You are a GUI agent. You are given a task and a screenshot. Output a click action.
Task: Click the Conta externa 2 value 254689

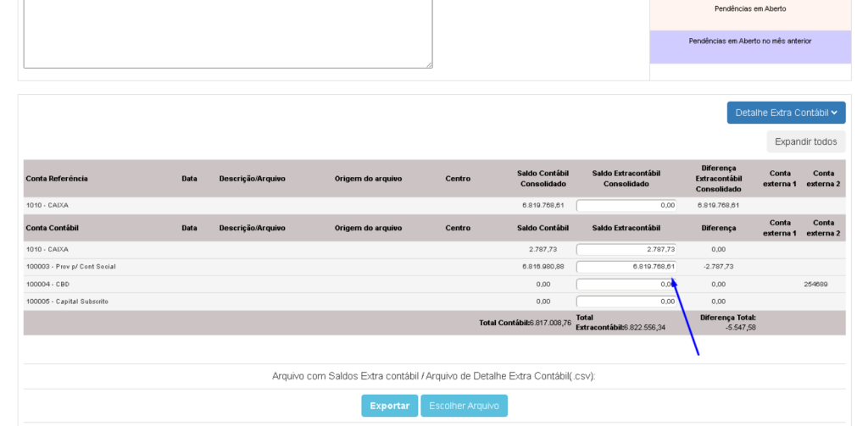click(815, 285)
